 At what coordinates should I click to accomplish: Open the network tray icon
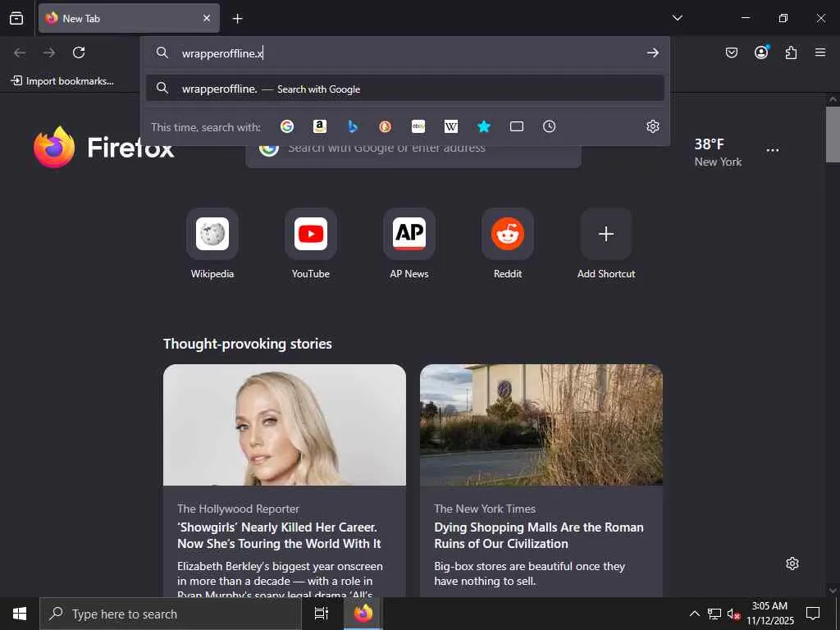[714, 614]
